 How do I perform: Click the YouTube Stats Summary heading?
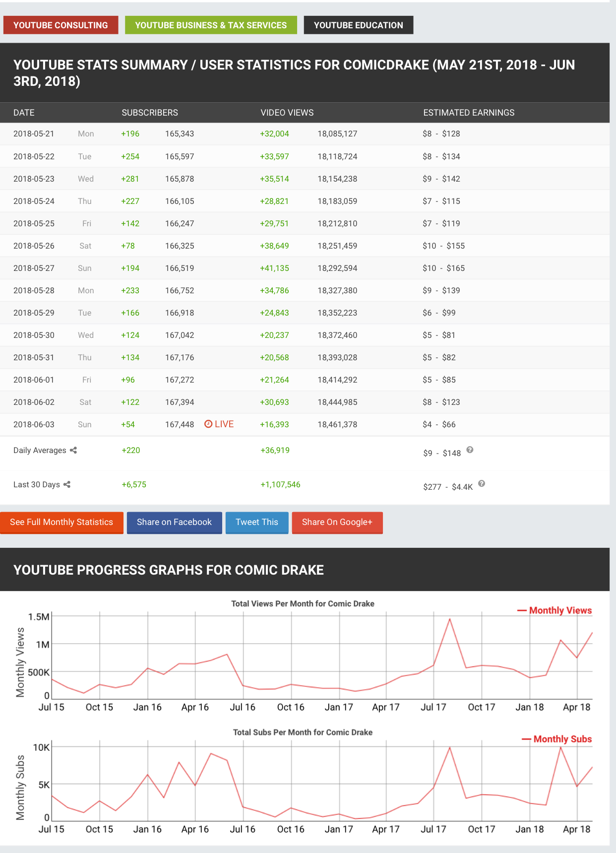(294, 73)
